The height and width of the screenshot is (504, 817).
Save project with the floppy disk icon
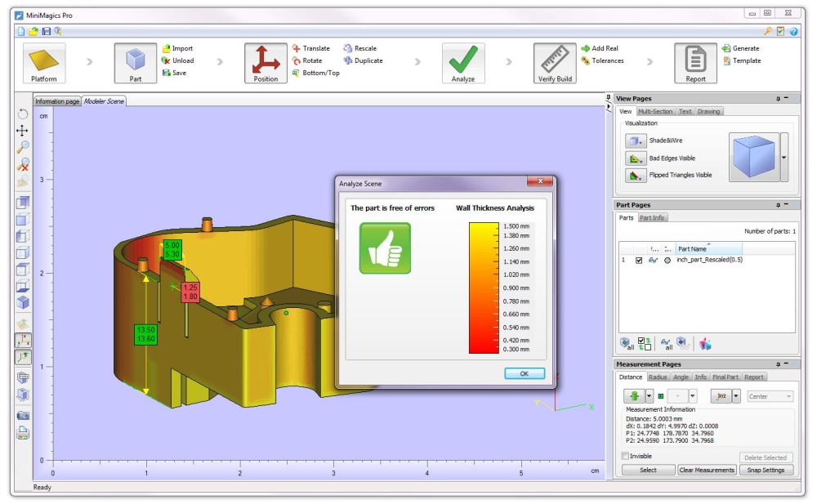46,31
